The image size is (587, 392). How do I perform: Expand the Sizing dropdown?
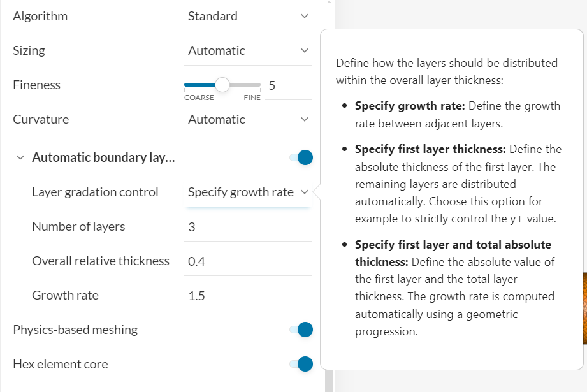(x=248, y=51)
